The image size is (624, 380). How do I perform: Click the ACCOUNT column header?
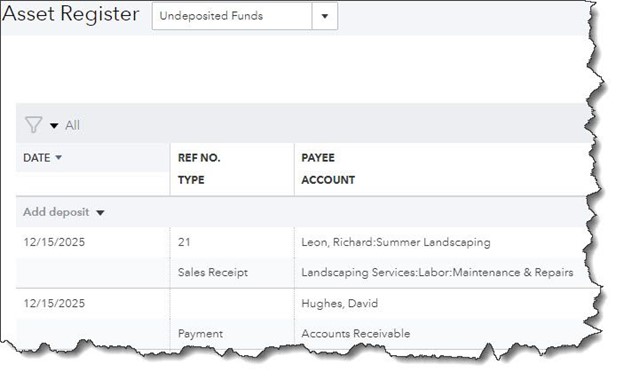pyautogui.click(x=328, y=180)
